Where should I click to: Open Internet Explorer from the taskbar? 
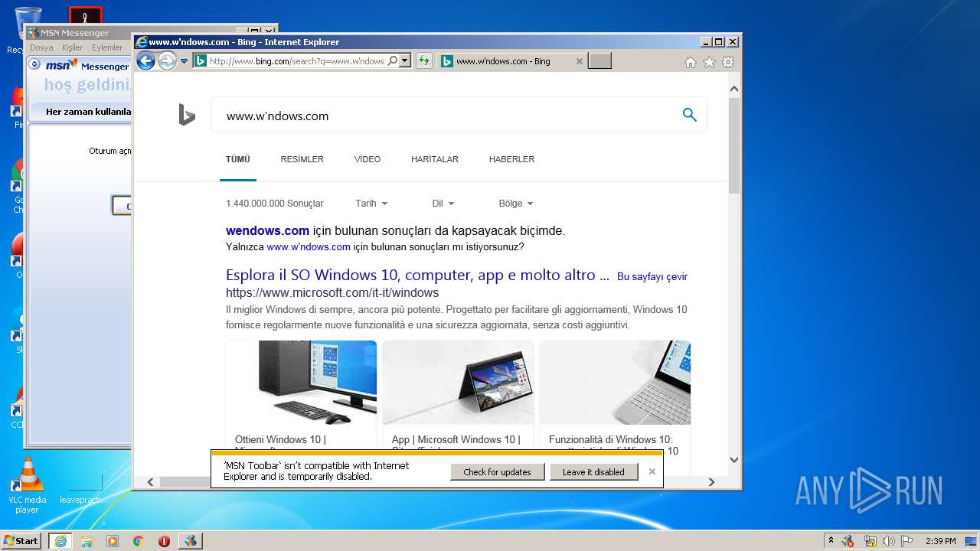pos(60,541)
